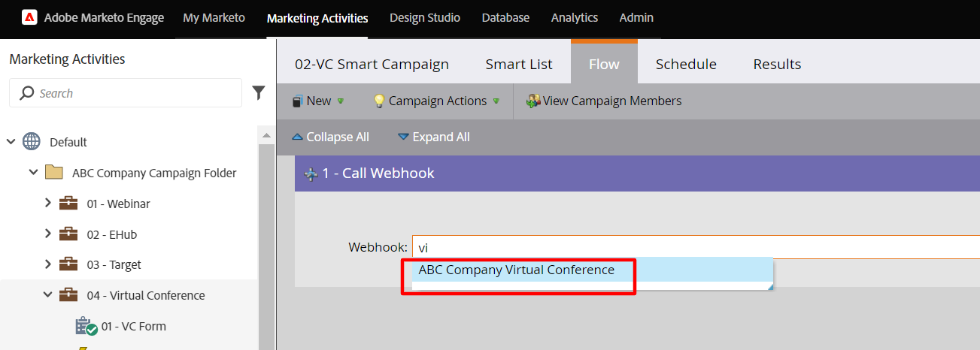This screenshot has height=350, width=980.
Task: Select ABC Company Virtual Conference webhook option
Action: [592, 270]
